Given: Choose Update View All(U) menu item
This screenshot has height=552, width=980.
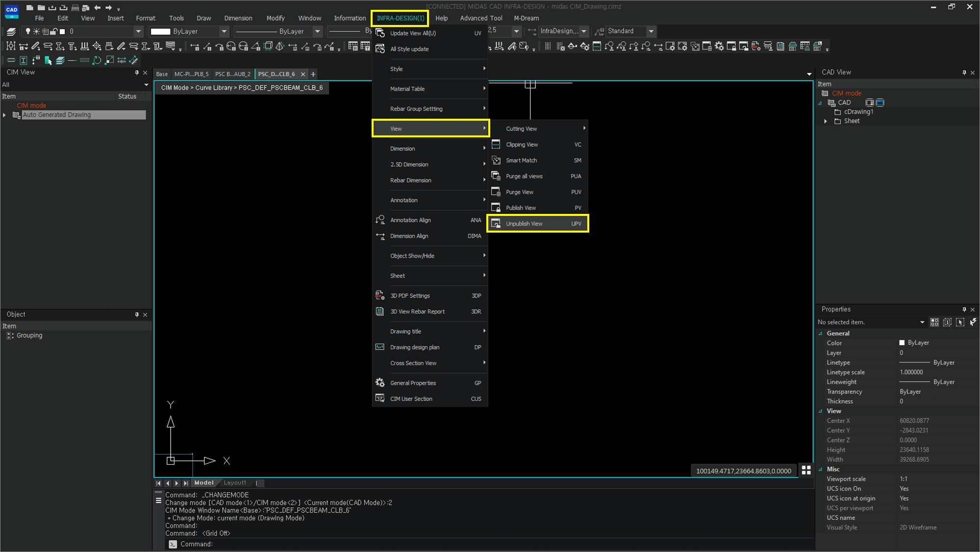Looking at the screenshot, I should pyautogui.click(x=430, y=33).
